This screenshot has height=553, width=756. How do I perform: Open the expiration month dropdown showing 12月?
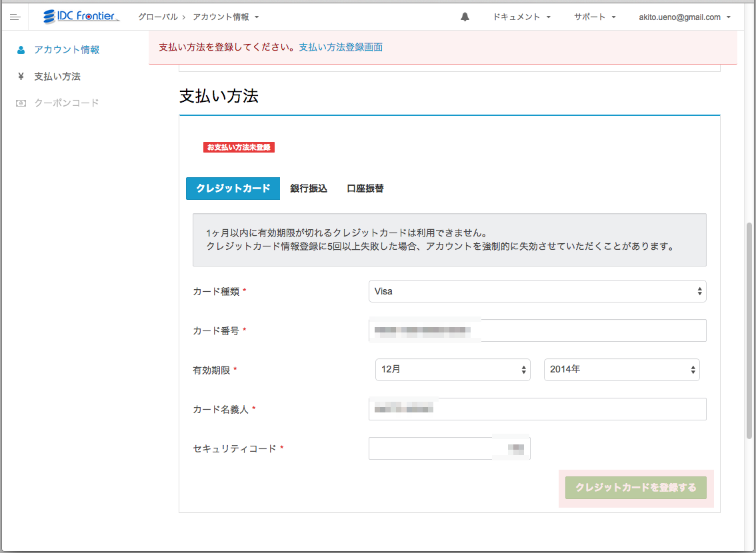point(453,370)
